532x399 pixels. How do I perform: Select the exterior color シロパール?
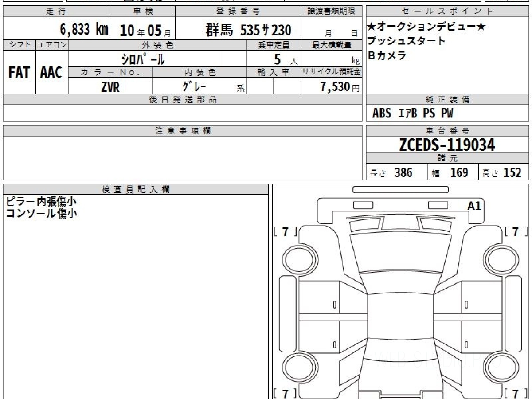point(143,59)
